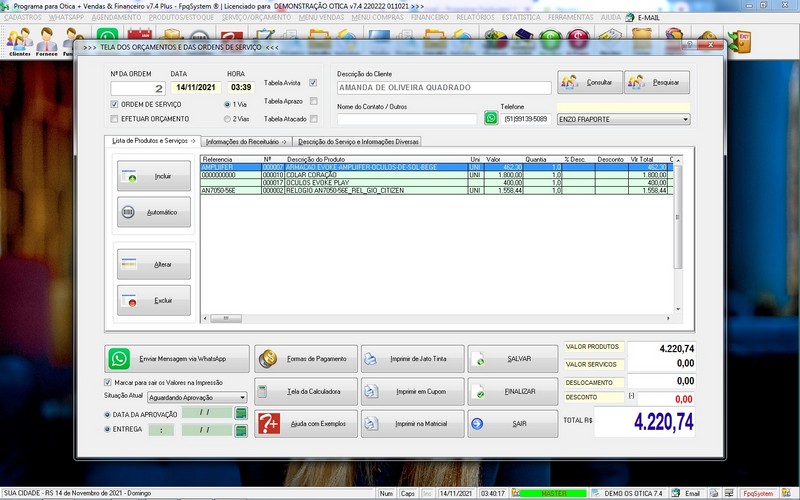Open Tela da Calculadora

(x=306, y=391)
